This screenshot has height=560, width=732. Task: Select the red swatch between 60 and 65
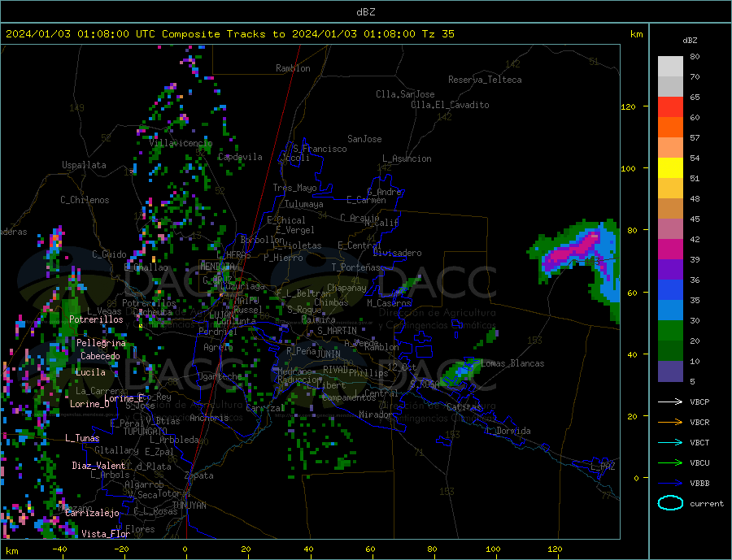670,106
